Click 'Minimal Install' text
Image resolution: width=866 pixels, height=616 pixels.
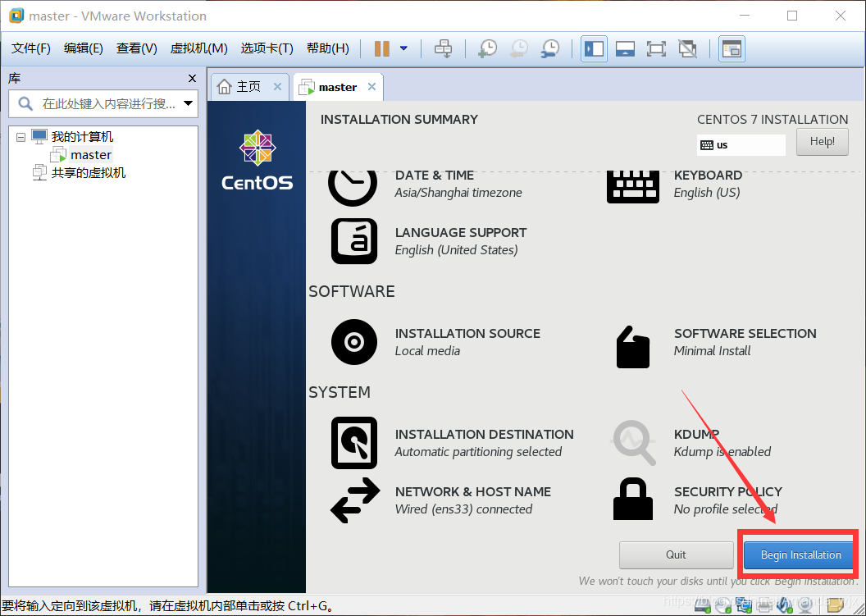pyautogui.click(x=712, y=351)
